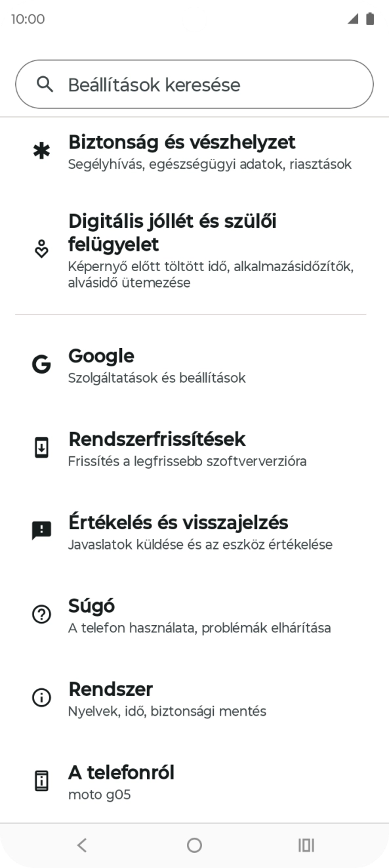Image resolution: width=389 pixels, height=868 pixels.
Task: Tap the A telefonról phone icon
Action: [41, 780]
